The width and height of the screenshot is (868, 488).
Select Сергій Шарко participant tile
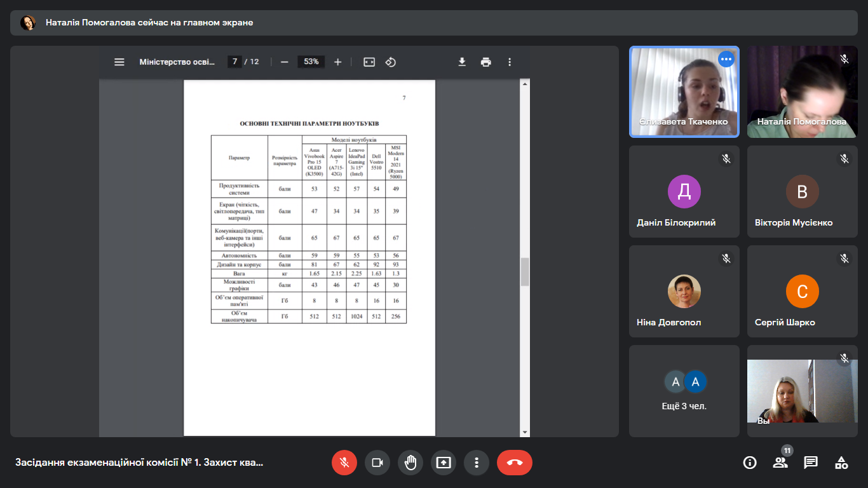click(803, 292)
